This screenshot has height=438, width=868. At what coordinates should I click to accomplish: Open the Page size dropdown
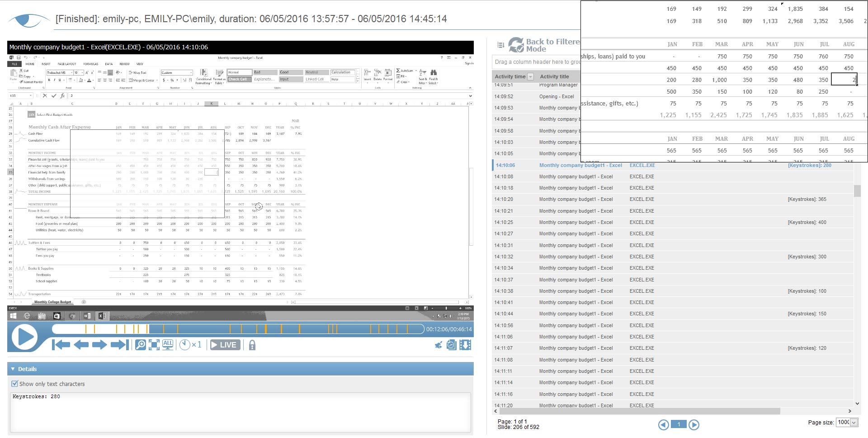click(854, 422)
